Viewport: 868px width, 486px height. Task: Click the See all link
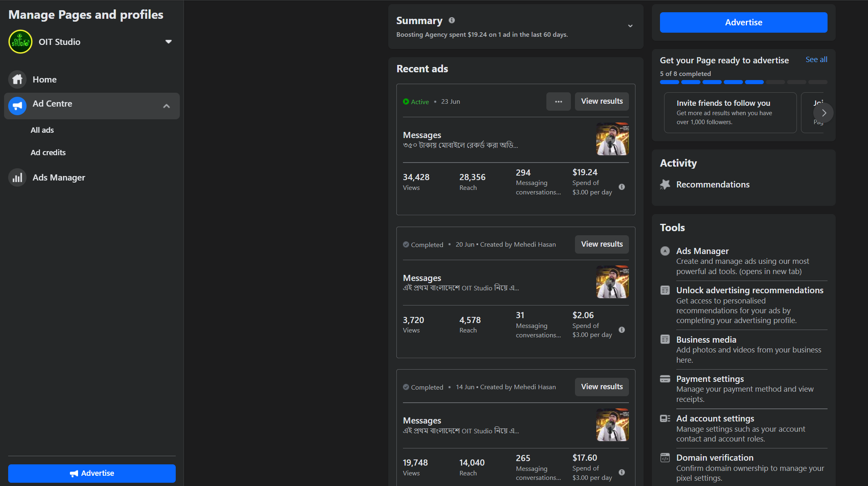coord(816,60)
